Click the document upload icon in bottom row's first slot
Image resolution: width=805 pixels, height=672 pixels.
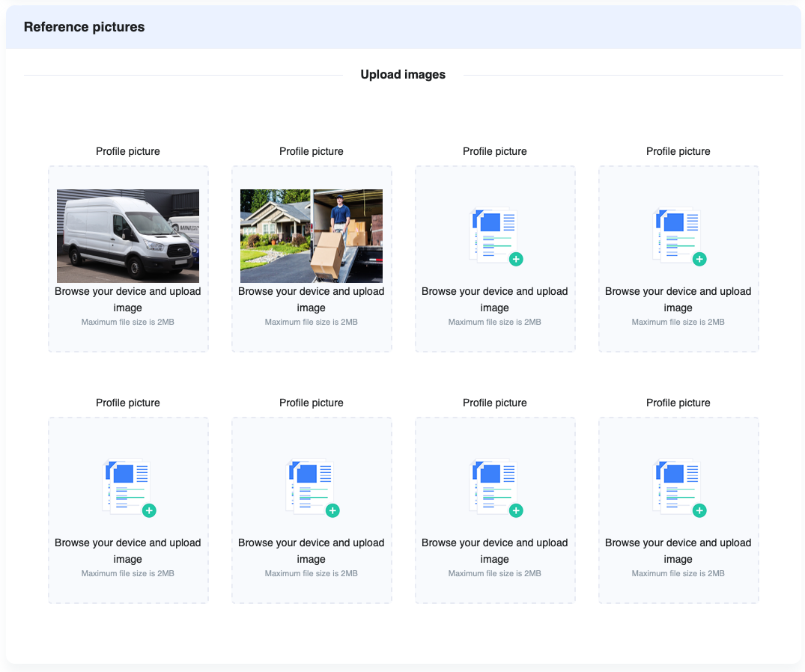click(x=128, y=487)
